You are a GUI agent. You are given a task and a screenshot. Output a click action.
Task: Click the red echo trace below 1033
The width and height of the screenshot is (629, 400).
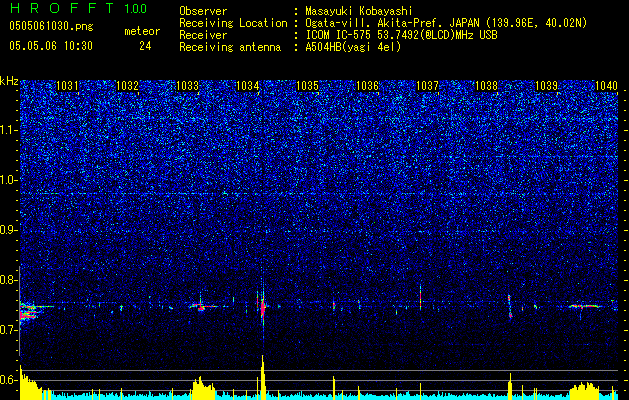(x=204, y=307)
